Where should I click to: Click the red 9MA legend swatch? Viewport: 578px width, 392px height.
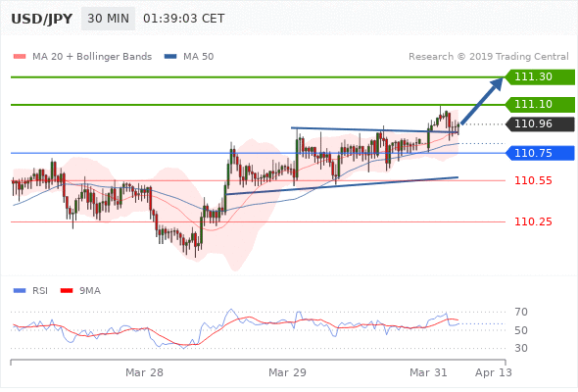point(67,291)
